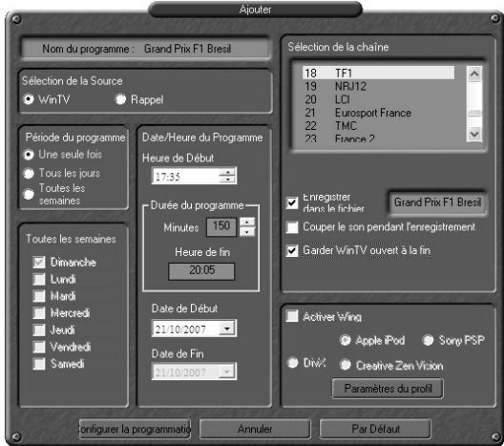The image size is (504, 446).
Task: Open the Date de Fin calendar dropdown
Action: coord(227,372)
